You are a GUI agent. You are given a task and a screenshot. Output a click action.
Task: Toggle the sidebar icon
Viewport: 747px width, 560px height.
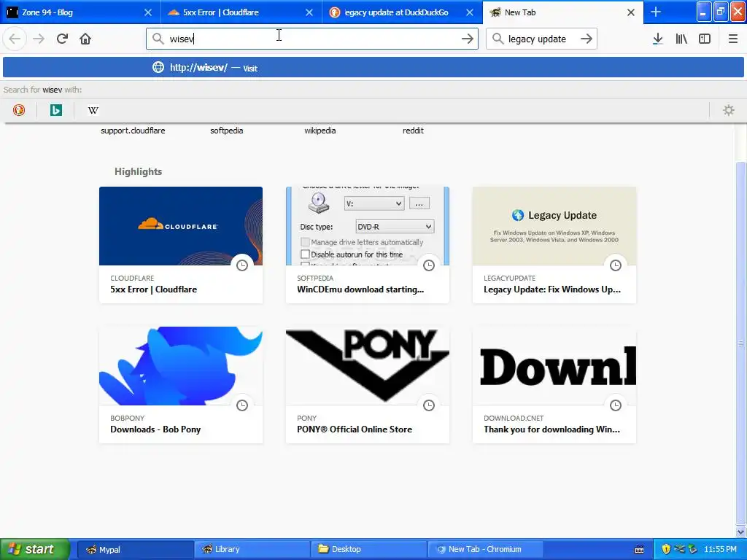tap(705, 39)
